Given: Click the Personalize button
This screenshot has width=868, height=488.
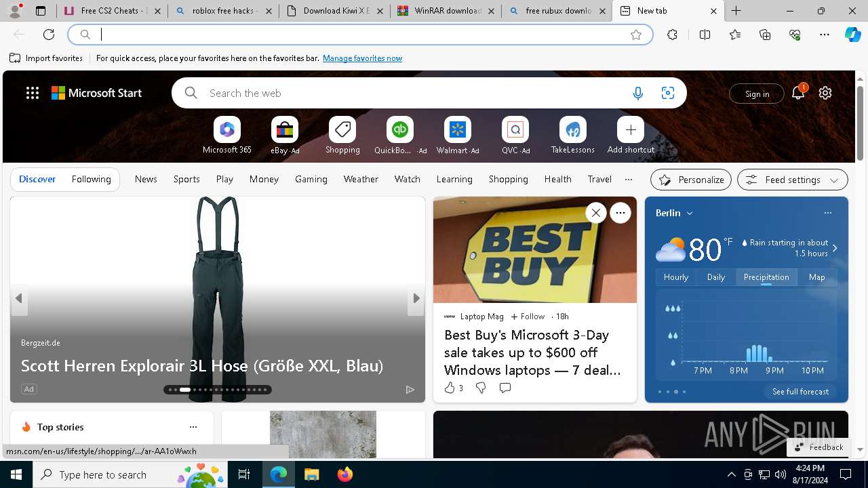Looking at the screenshot, I should coord(691,180).
